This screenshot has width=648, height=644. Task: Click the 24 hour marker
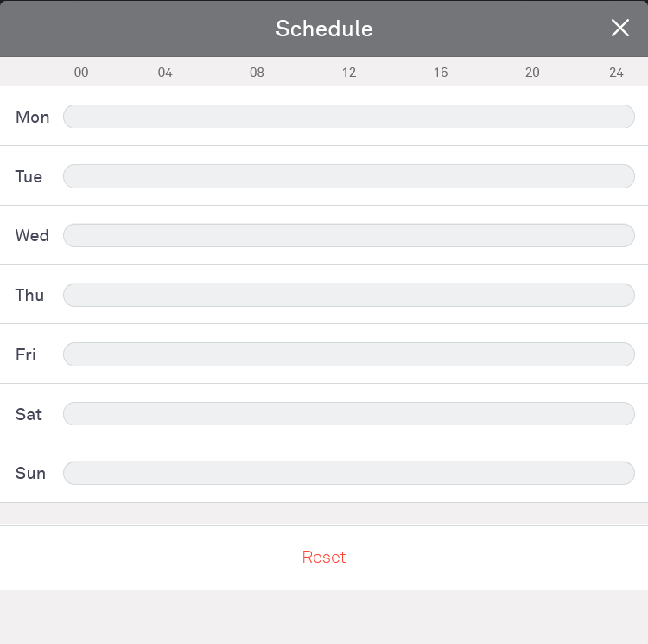pyautogui.click(x=616, y=73)
